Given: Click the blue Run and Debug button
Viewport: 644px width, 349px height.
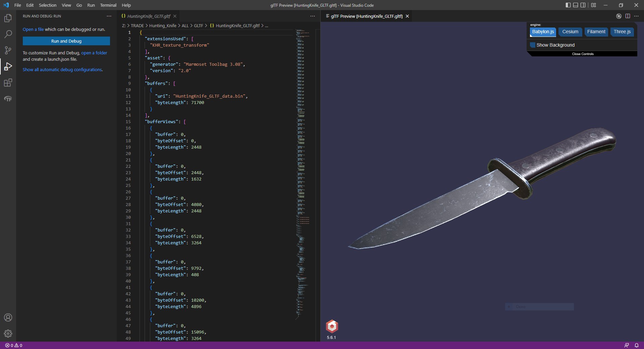Looking at the screenshot, I should [66, 41].
